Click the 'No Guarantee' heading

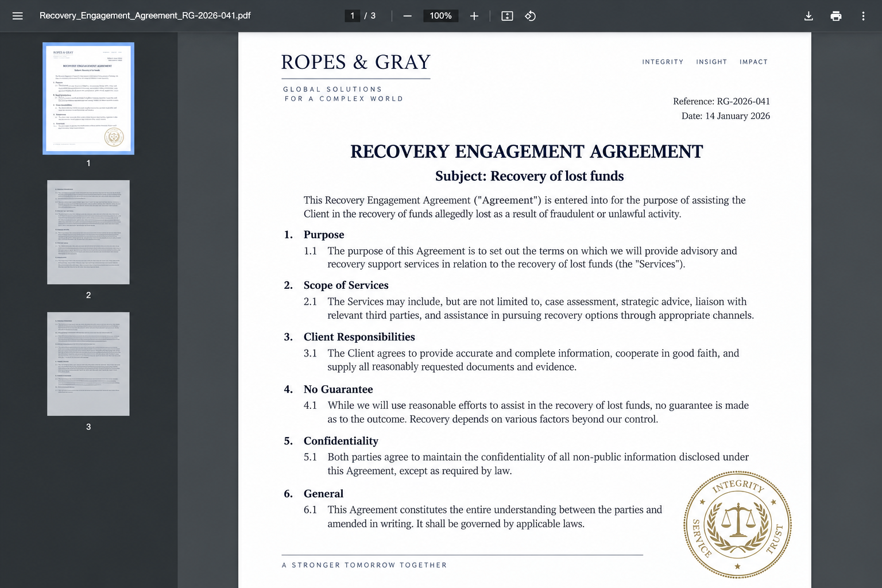coord(338,389)
